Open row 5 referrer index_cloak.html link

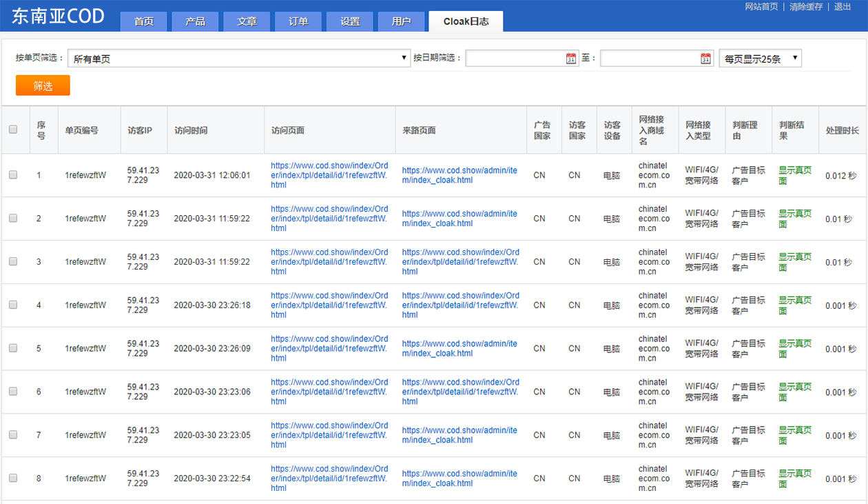pos(459,348)
